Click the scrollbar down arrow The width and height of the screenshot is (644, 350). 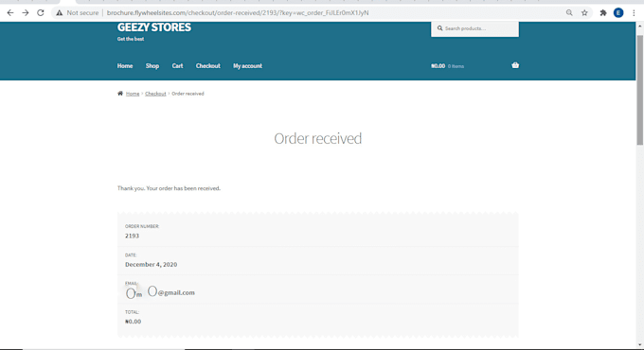(x=640, y=345)
